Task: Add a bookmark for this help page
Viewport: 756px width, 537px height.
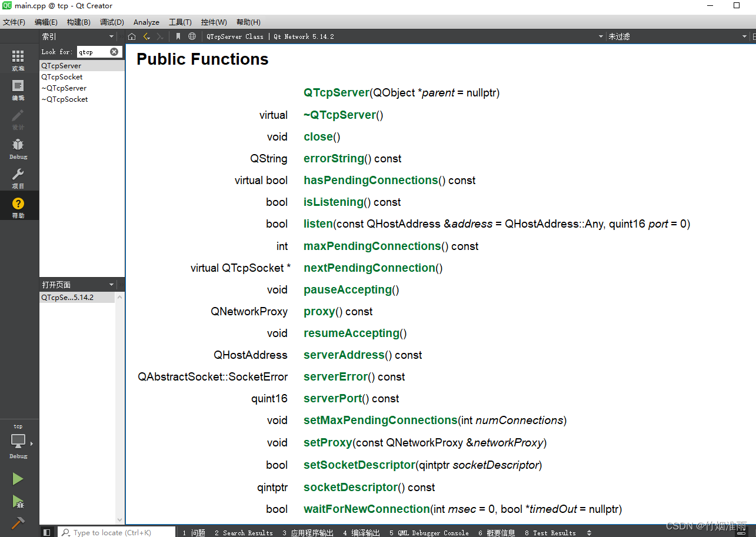Action: click(178, 36)
